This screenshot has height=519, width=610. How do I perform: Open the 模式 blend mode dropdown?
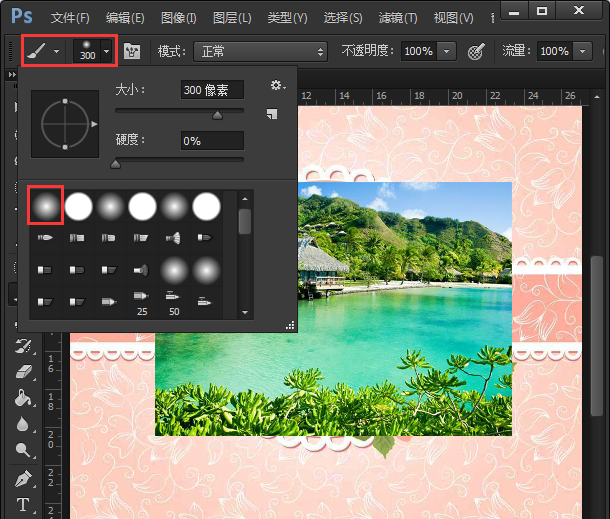click(x=261, y=51)
